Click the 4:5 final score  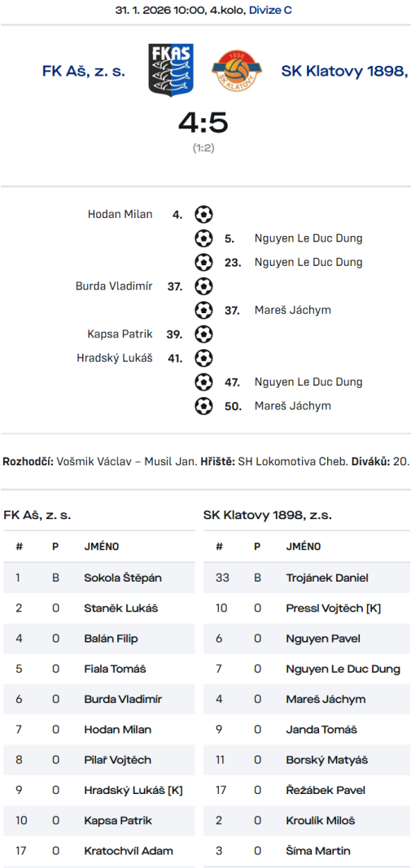tap(203, 123)
